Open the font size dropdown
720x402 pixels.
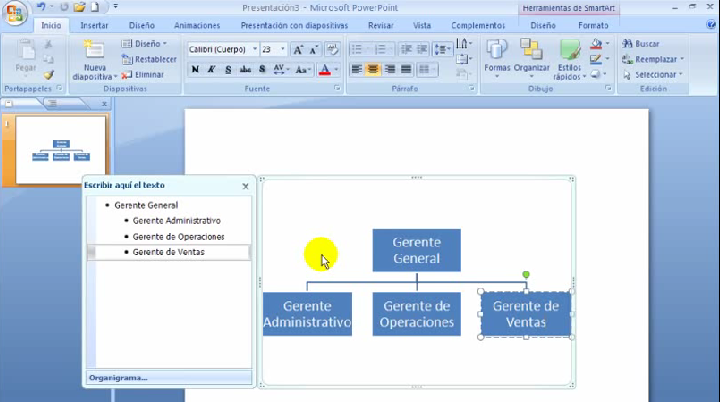coord(283,49)
